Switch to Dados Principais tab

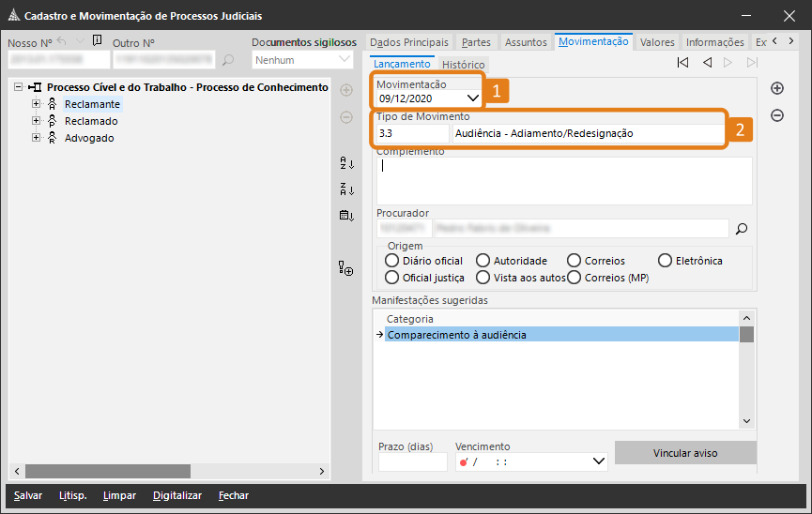(x=409, y=42)
